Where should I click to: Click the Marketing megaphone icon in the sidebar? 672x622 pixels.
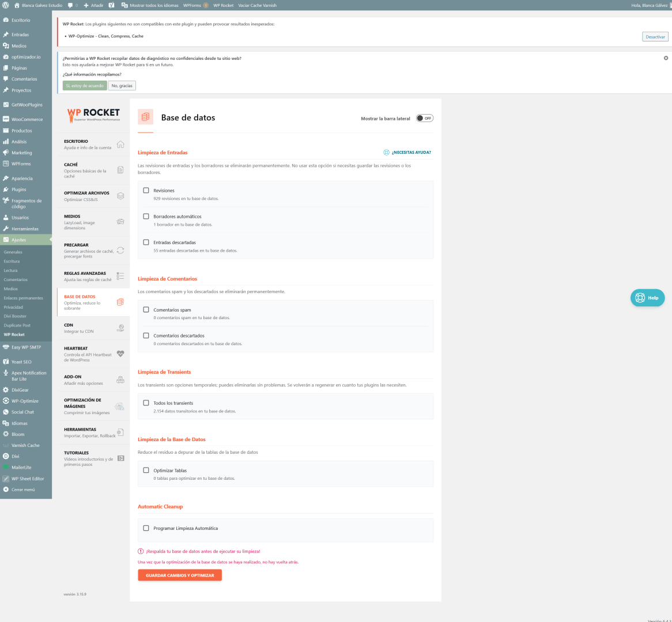click(6, 153)
